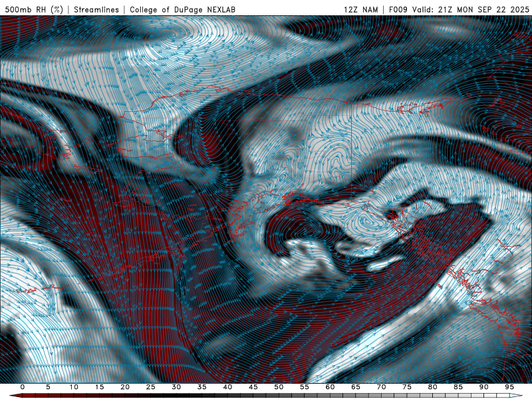This screenshot has height=399, width=532.
Task: Click the "F009" forecast hour label
Action: pyautogui.click(x=398, y=9)
